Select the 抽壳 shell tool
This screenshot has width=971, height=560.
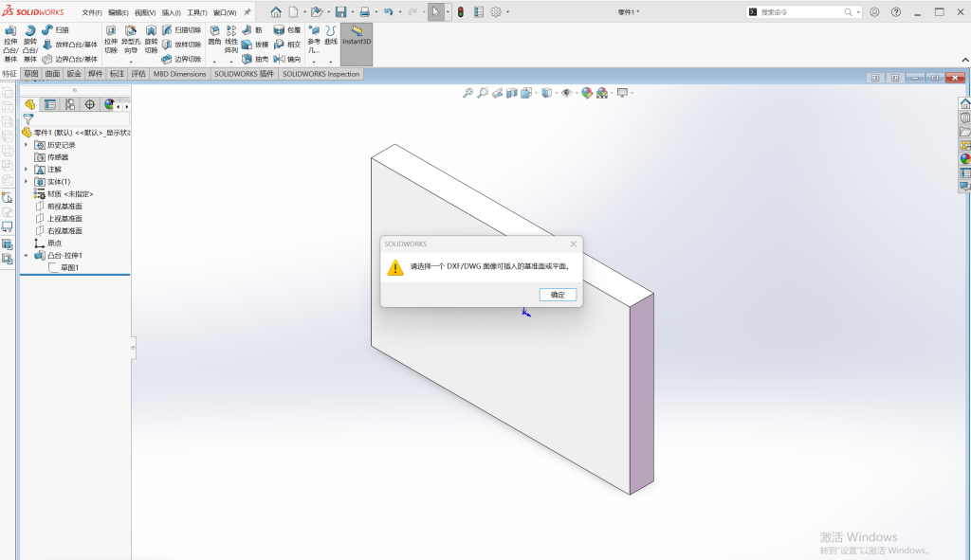coord(255,60)
